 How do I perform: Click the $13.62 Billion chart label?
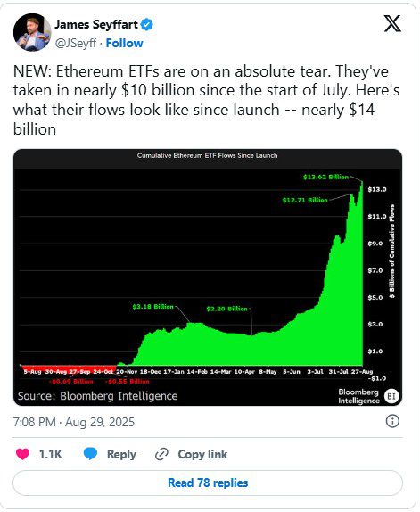click(325, 177)
